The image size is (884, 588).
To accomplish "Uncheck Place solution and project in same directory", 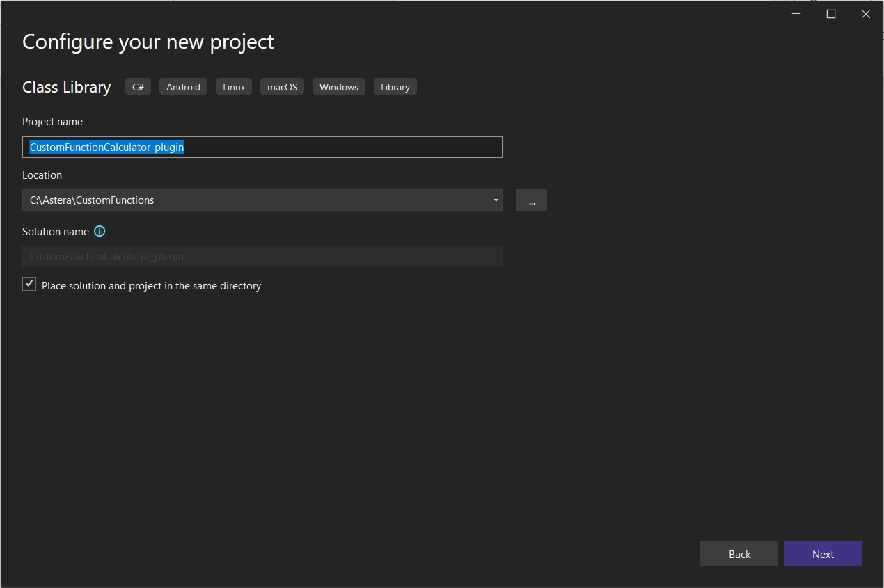I will [29, 284].
